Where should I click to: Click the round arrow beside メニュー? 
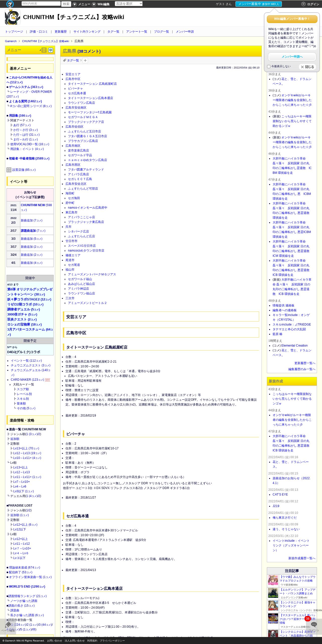tap(74, 4)
